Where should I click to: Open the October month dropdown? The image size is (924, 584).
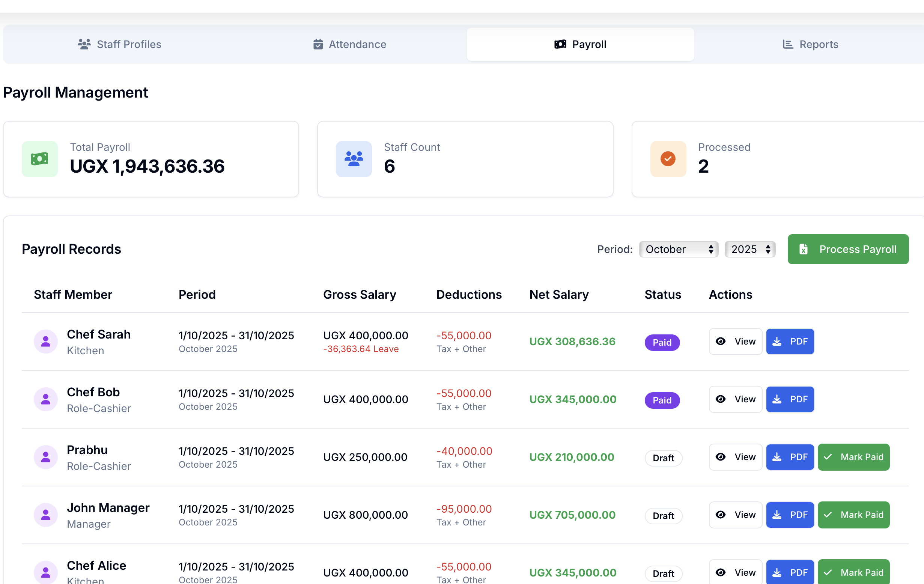679,250
